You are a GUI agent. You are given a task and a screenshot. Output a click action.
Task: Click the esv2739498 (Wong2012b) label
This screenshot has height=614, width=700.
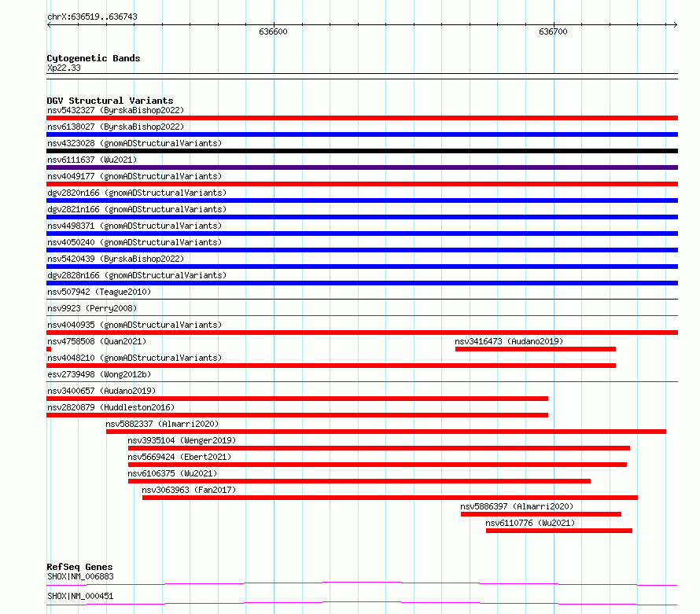pyautogui.click(x=99, y=374)
